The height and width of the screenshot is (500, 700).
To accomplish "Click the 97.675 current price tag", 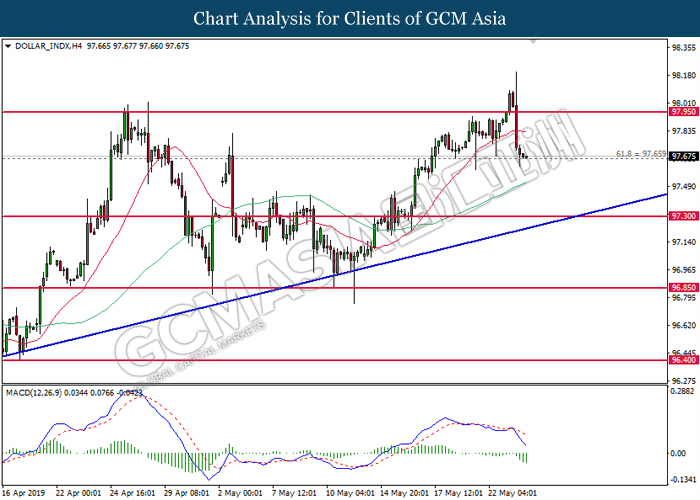I will coord(683,157).
